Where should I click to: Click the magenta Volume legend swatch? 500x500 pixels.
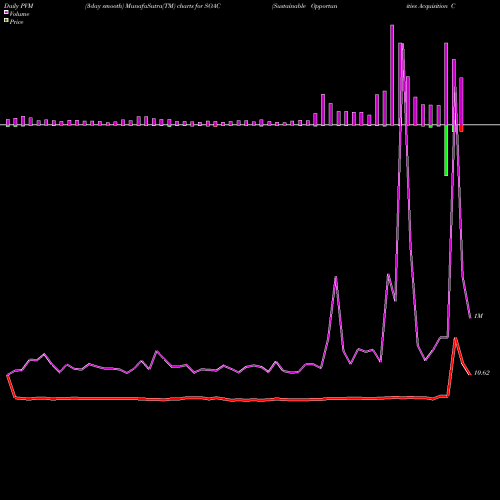pyautogui.click(x=6, y=12)
